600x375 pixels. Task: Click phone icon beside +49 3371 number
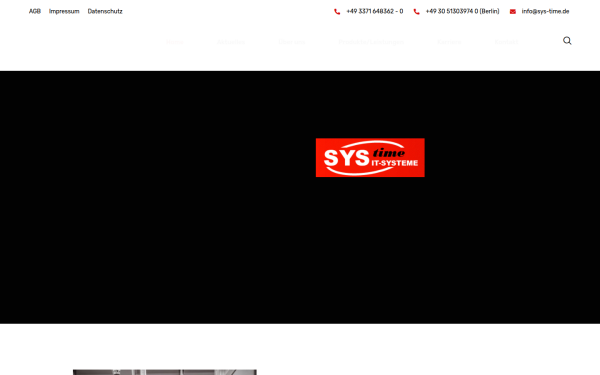pyautogui.click(x=337, y=12)
